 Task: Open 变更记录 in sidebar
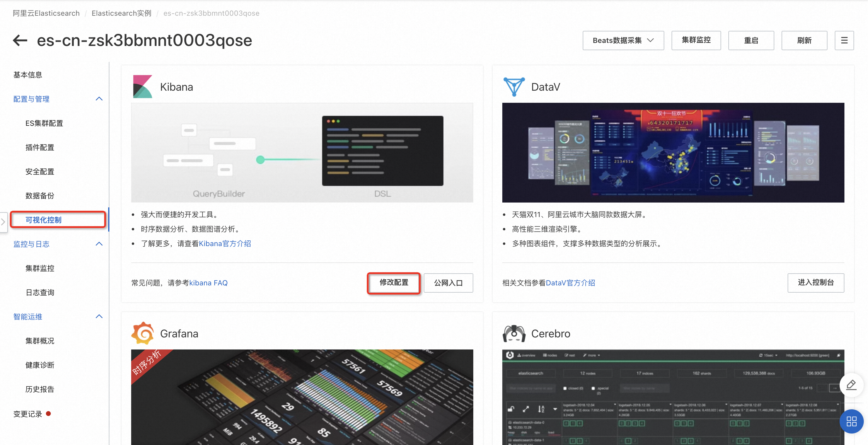click(28, 414)
